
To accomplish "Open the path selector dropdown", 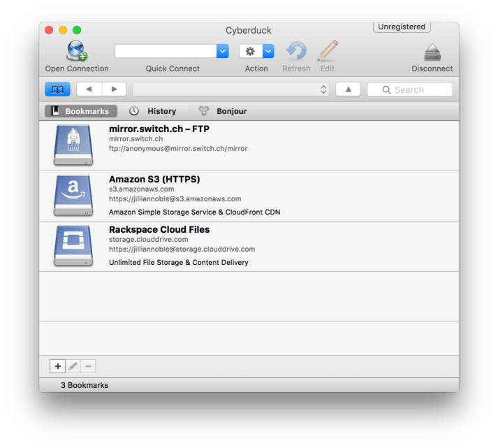I will coord(231,89).
